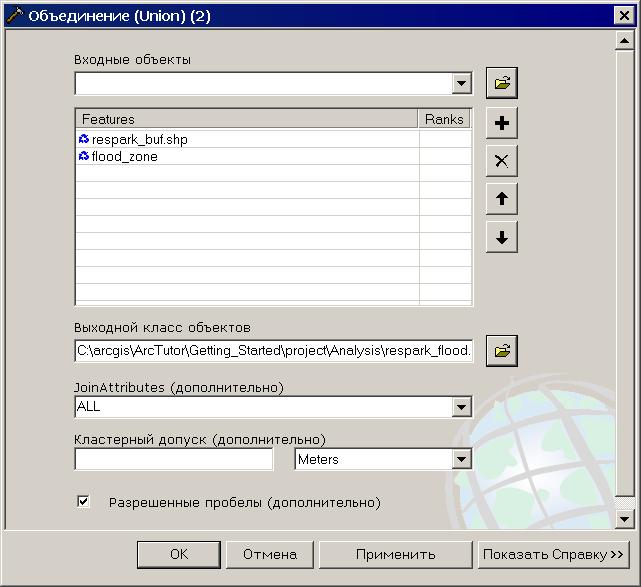Select flood_zone row in Features list
This screenshot has height=587, width=641.
click(247, 156)
